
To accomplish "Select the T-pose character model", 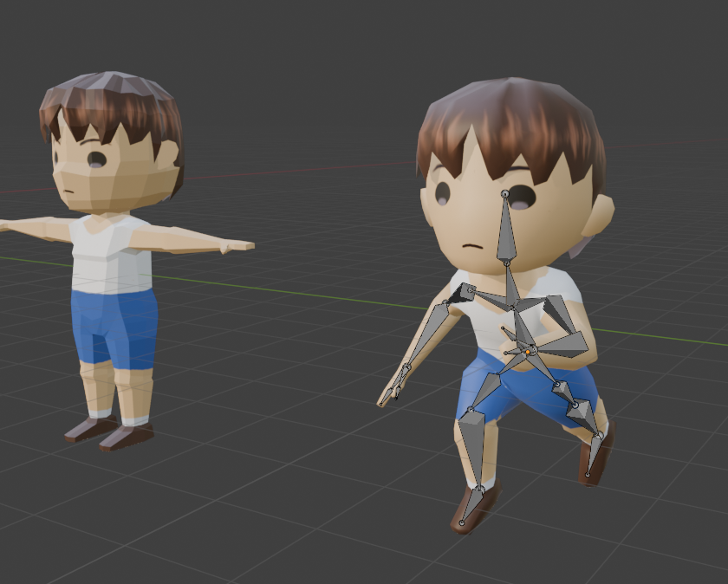I will (112, 260).
